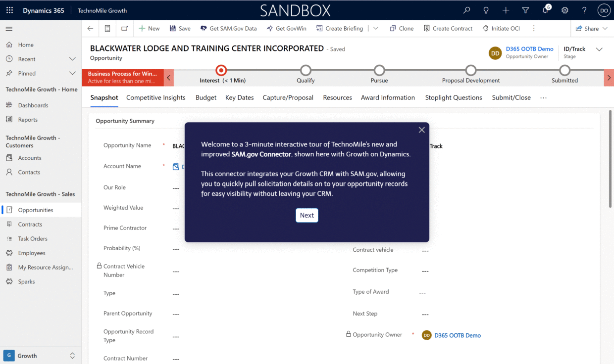
Task: Click Get SAM.Gov Data
Action: (x=228, y=29)
